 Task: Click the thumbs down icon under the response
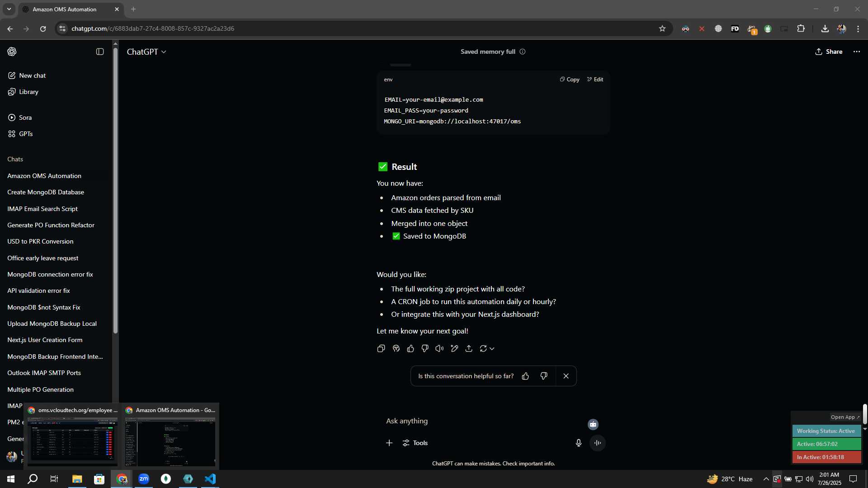coord(425,348)
